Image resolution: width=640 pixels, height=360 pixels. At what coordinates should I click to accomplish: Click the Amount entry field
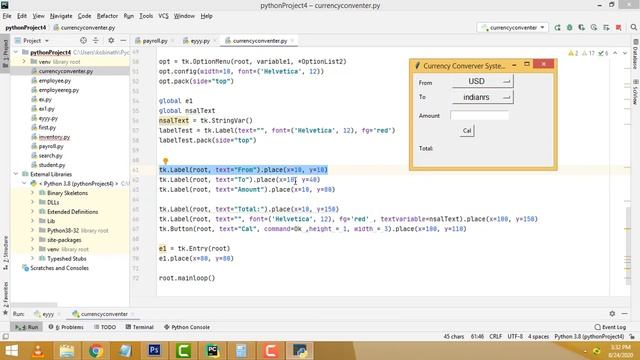click(480, 116)
